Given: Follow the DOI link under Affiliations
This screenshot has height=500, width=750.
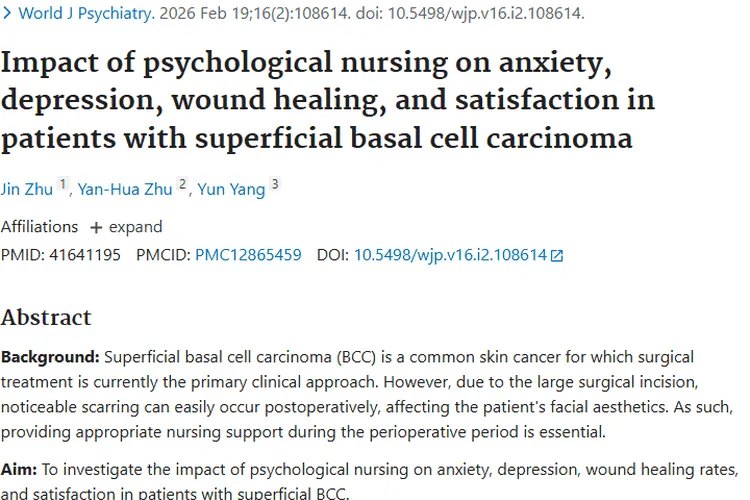Looking at the screenshot, I should click(x=450, y=255).
